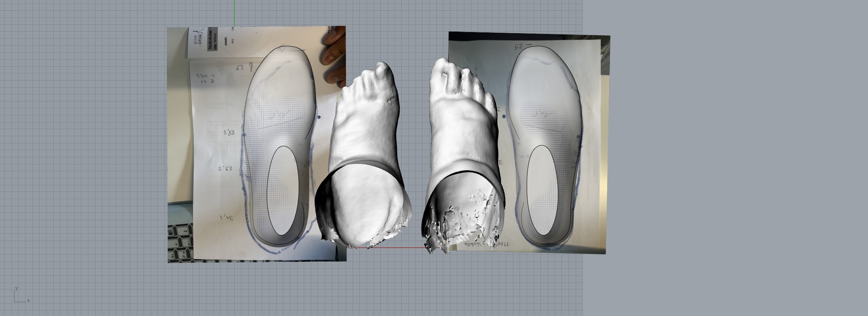Screen dimensions: 868x316
Task: Click the oval heel cutout on right insole
Action: click(542, 190)
